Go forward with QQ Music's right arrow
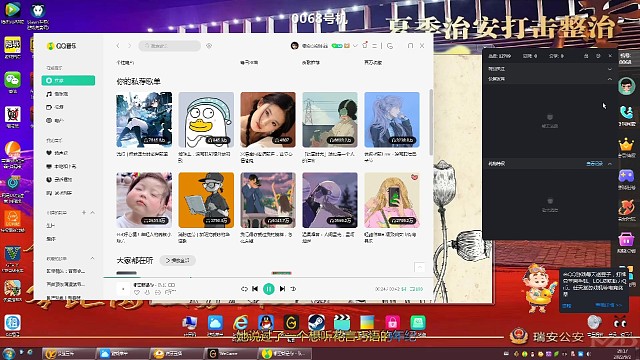Image resolution: width=640 pixels, height=360 pixels. 130,46
